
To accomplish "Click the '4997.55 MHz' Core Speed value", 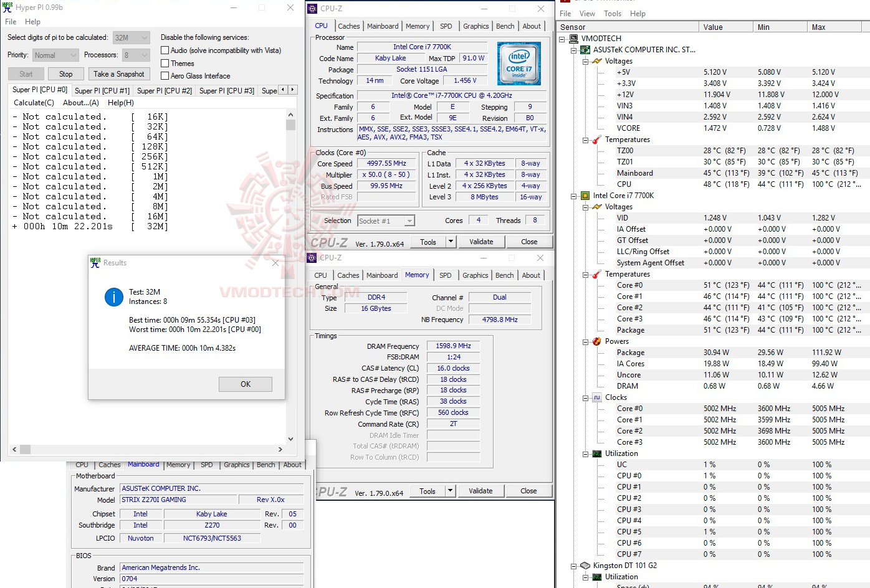I will [386, 164].
